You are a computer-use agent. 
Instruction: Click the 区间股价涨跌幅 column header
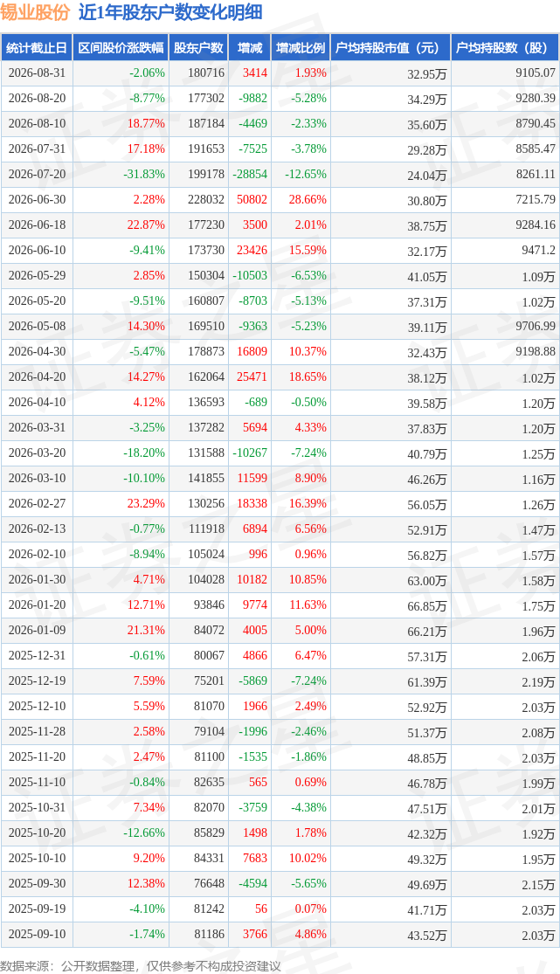pos(121,48)
